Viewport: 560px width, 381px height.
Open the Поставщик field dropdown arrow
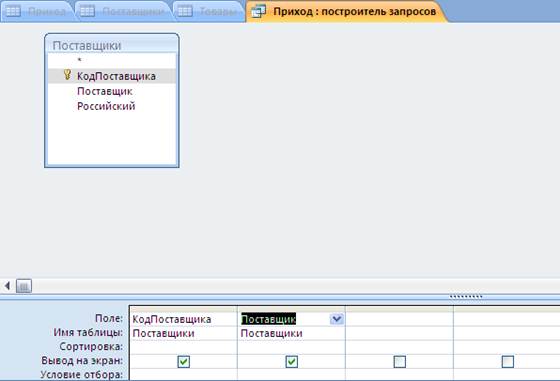336,319
